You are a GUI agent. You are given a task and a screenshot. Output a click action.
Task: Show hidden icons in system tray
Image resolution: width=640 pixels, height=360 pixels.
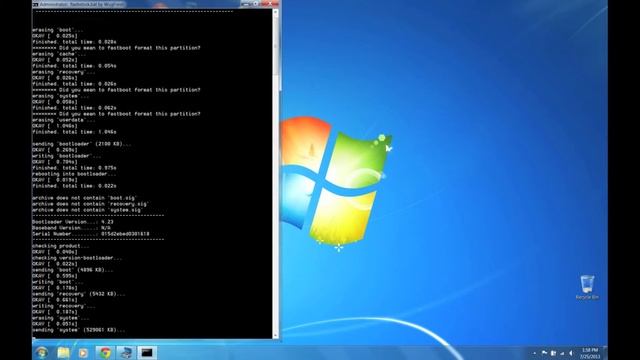pos(534,353)
